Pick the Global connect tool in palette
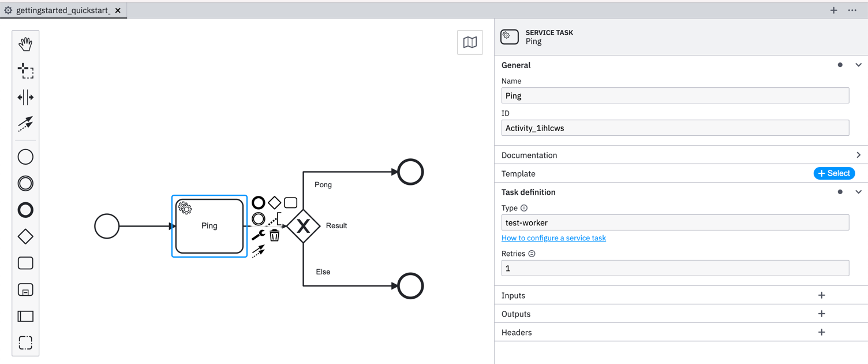The image size is (868, 364). (x=25, y=124)
